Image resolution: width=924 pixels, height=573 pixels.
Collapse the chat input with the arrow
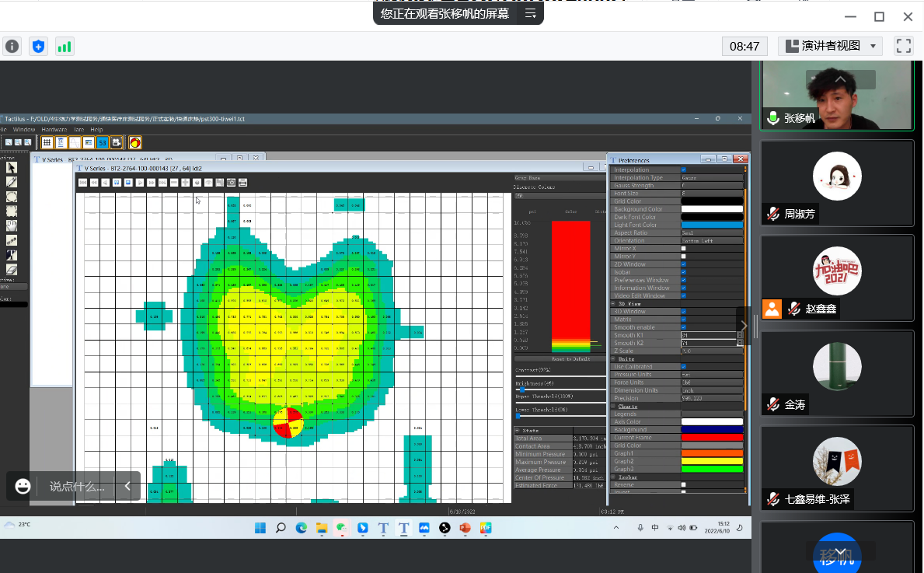(127, 486)
